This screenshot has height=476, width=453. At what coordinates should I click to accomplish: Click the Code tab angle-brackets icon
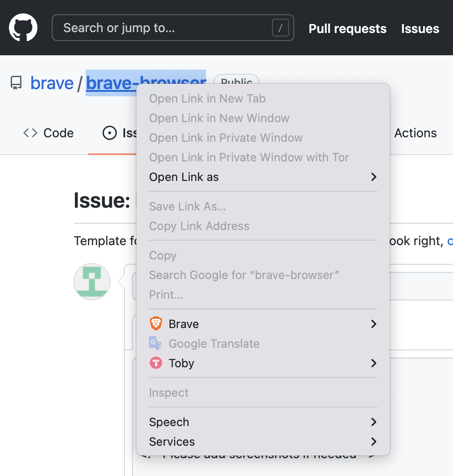(29, 132)
